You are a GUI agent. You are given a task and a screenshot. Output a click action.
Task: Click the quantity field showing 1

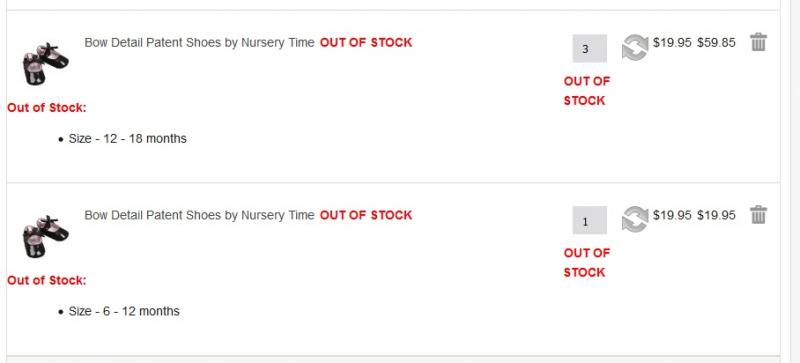589,221
